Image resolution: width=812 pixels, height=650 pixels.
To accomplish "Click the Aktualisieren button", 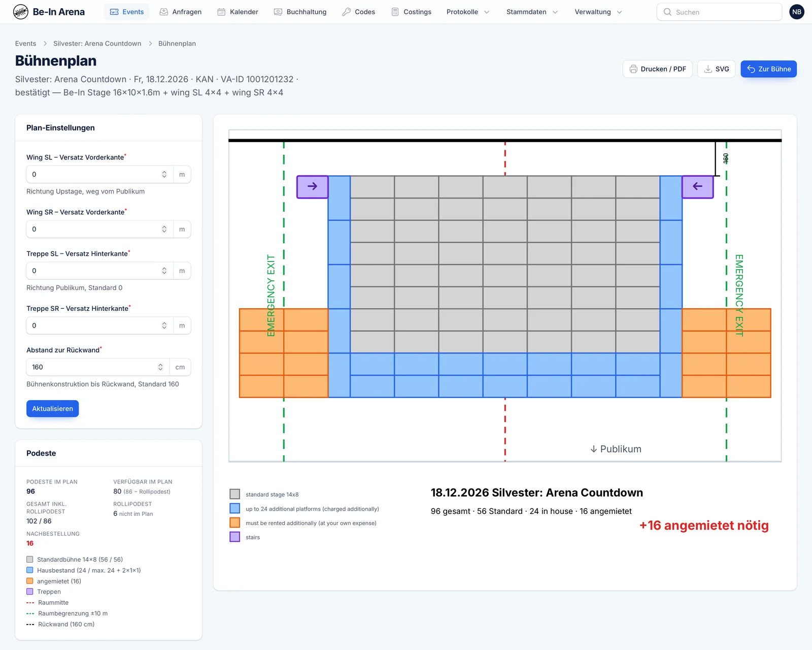I will (52, 409).
